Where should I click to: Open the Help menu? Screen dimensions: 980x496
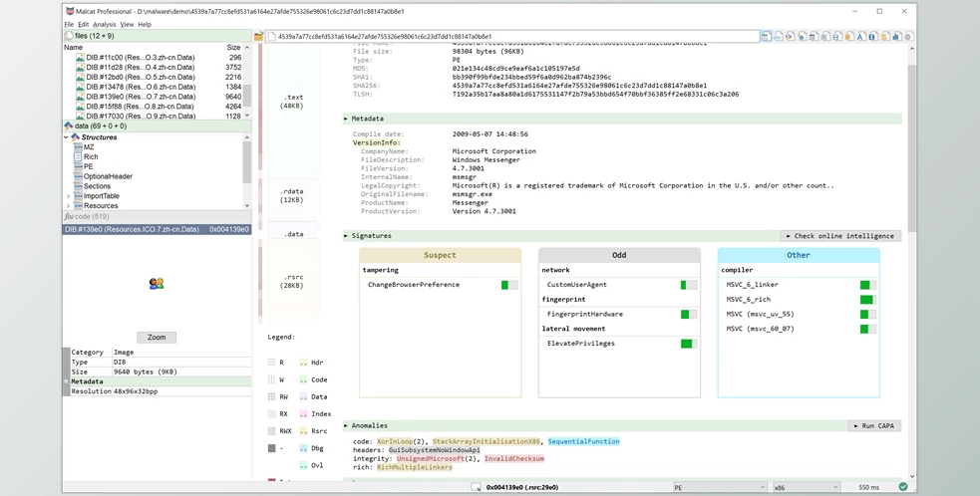pyautogui.click(x=145, y=24)
